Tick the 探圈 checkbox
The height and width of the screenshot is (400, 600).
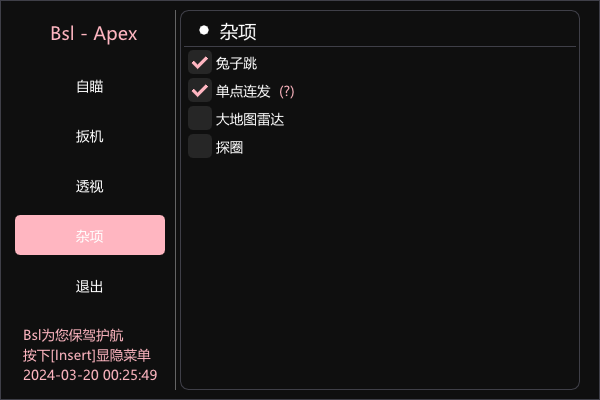pyautogui.click(x=200, y=146)
